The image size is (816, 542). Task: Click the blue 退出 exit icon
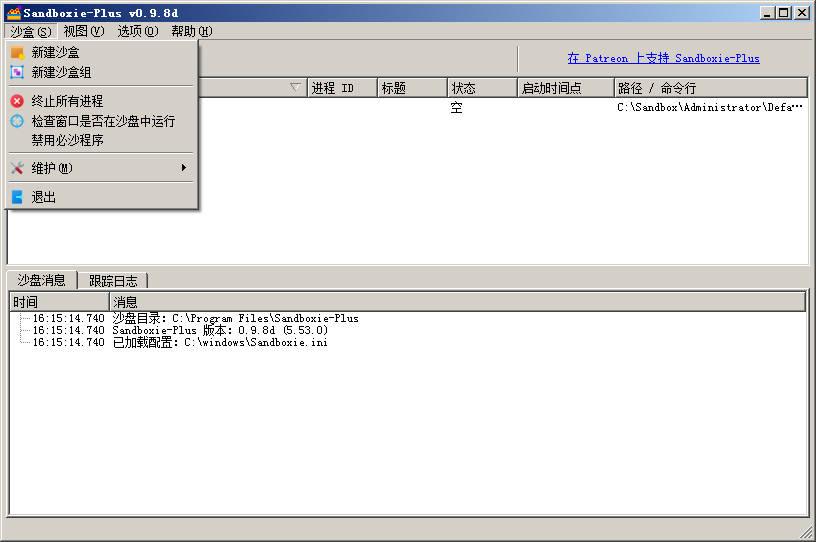(x=17, y=197)
